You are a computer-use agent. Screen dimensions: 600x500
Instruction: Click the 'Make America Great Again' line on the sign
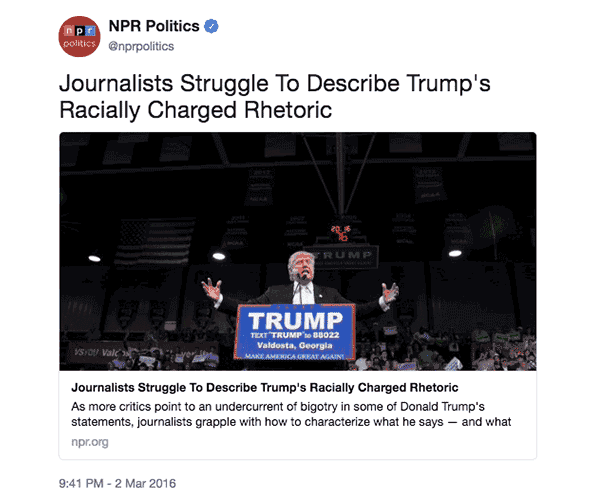click(295, 356)
